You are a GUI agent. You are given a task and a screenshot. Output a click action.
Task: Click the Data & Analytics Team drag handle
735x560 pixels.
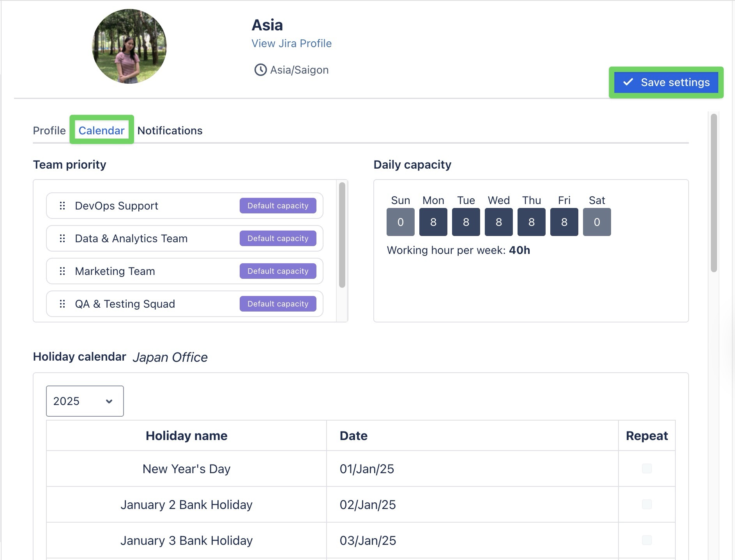click(x=62, y=238)
